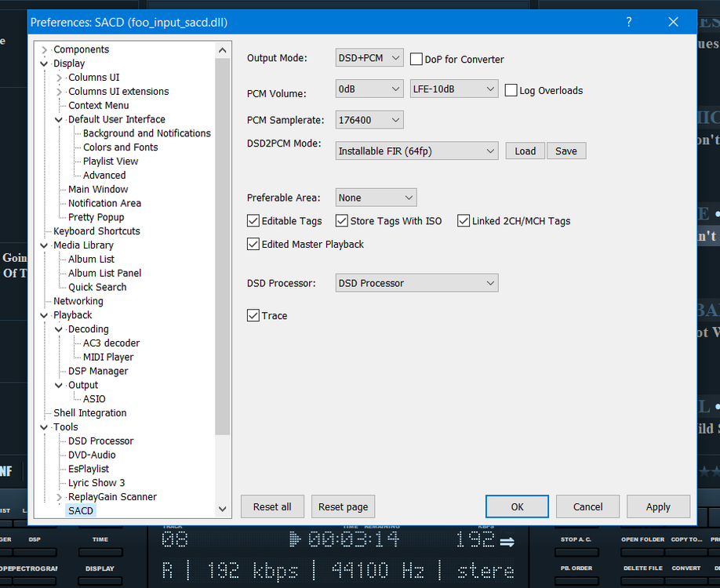Collapse the Tools tree node
Screen dimensions: 720x588
(44, 426)
